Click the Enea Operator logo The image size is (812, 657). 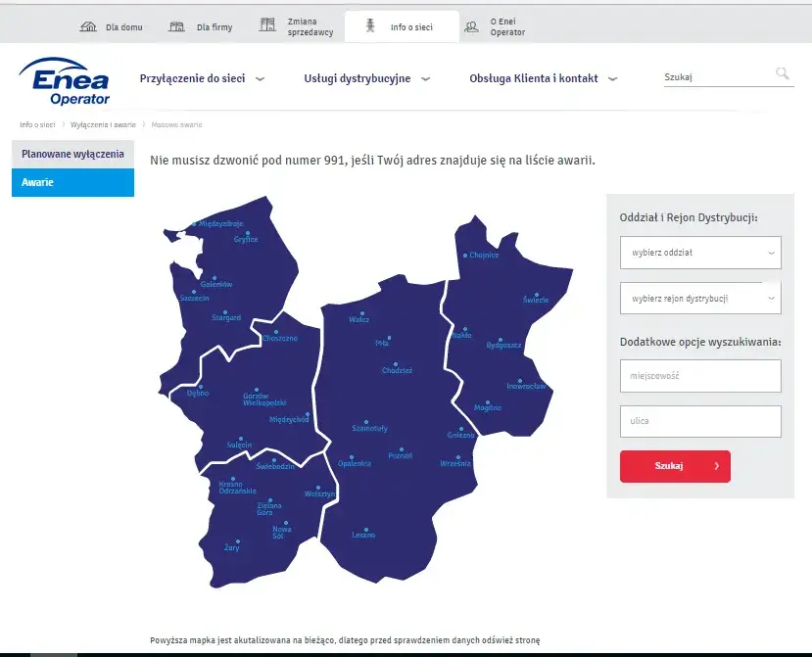tap(66, 80)
